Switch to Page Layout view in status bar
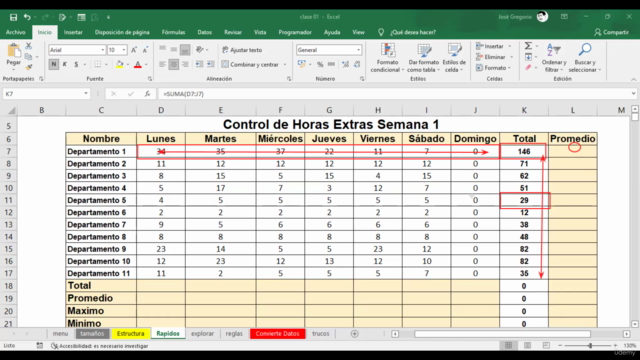The image size is (640, 360). (x=527, y=346)
